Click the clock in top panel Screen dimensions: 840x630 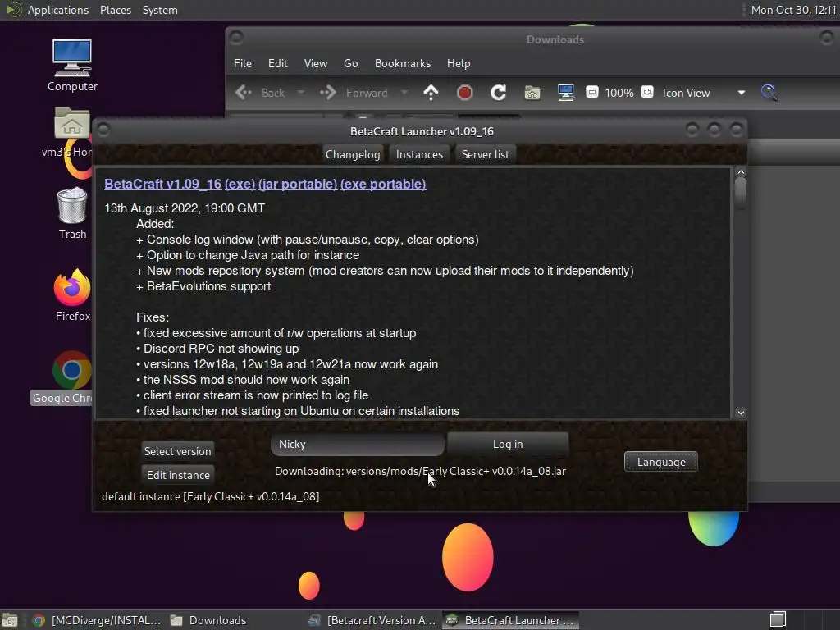coord(793,10)
